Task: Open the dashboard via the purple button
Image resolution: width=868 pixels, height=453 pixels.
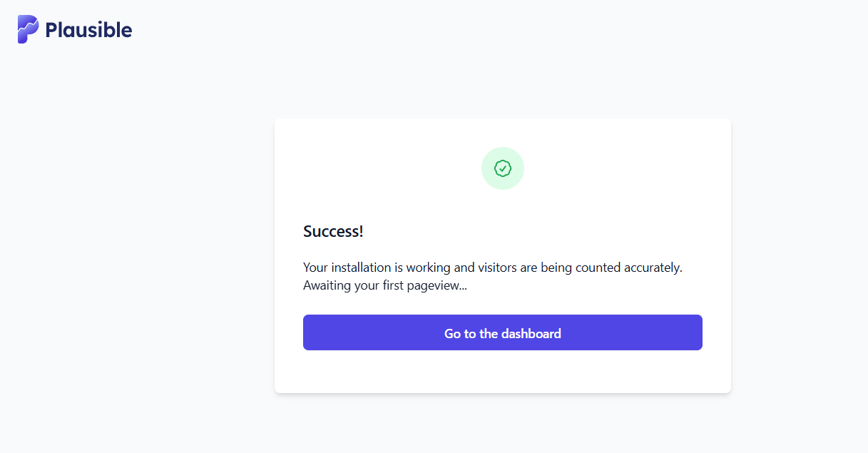Action: coord(503,332)
